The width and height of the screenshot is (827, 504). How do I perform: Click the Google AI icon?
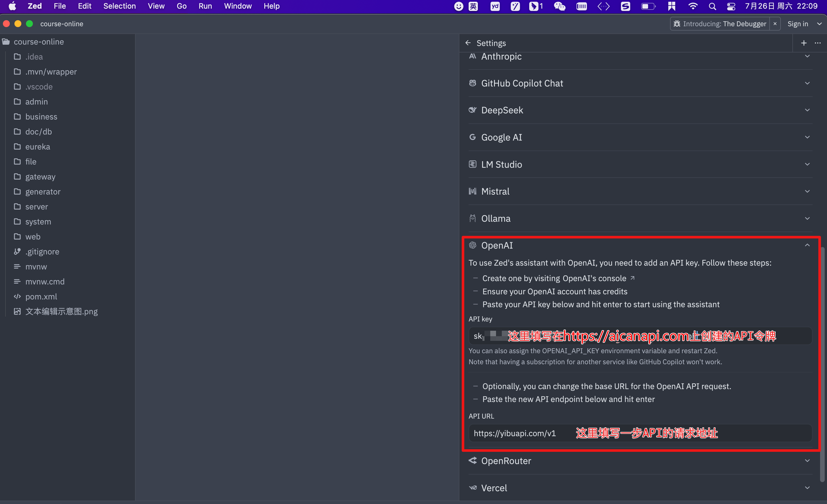473,137
